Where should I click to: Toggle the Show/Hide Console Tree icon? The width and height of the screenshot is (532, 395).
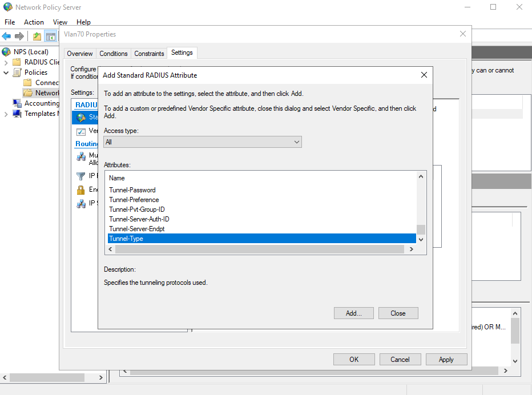51,37
